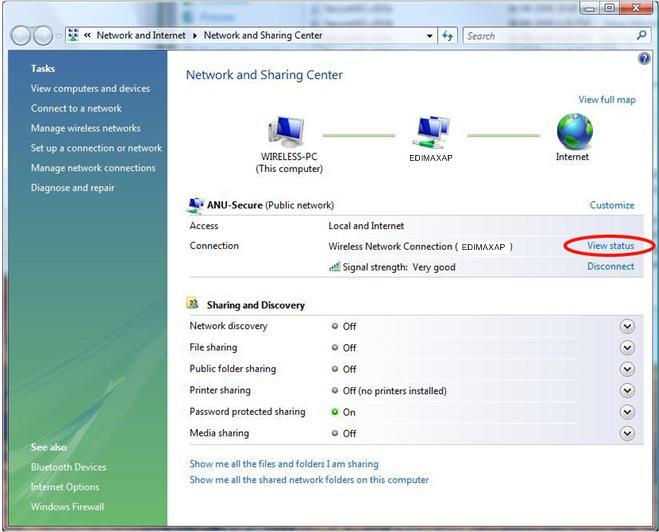659x532 pixels.
Task: Open the address bar history dropdown
Action: 430,36
